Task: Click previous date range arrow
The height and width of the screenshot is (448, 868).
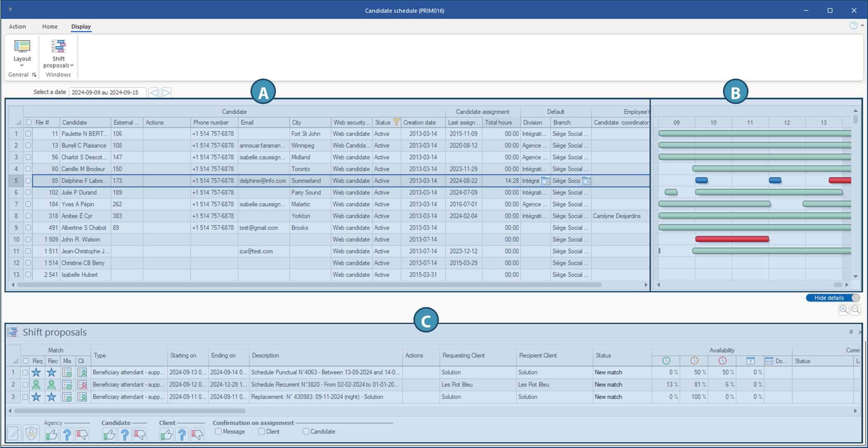Action: [x=154, y=92]
